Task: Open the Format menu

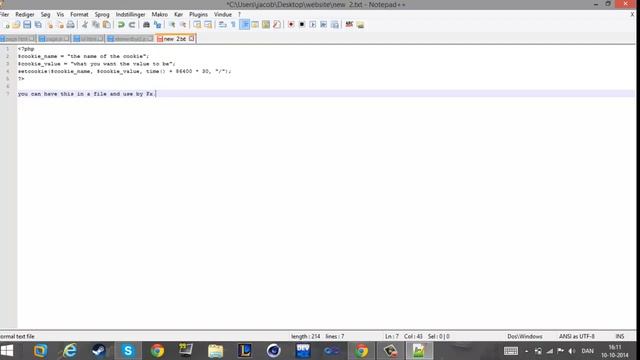Action: 79,14
